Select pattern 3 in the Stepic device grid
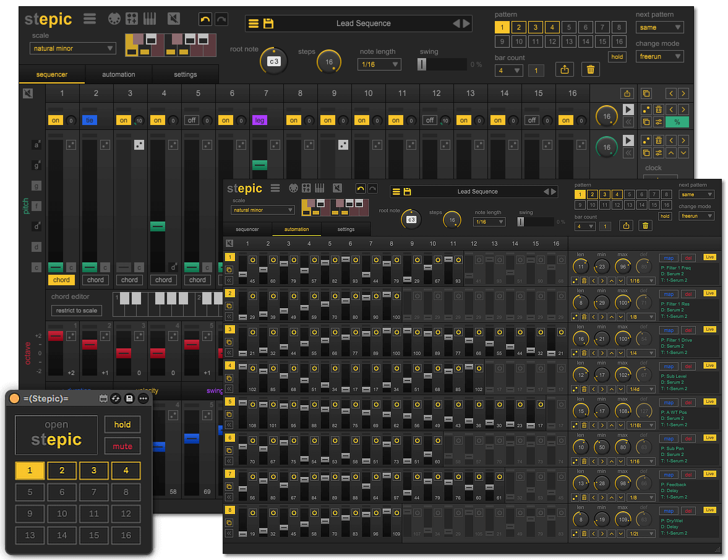Viewport: 728px width, 560px height. 94,470
